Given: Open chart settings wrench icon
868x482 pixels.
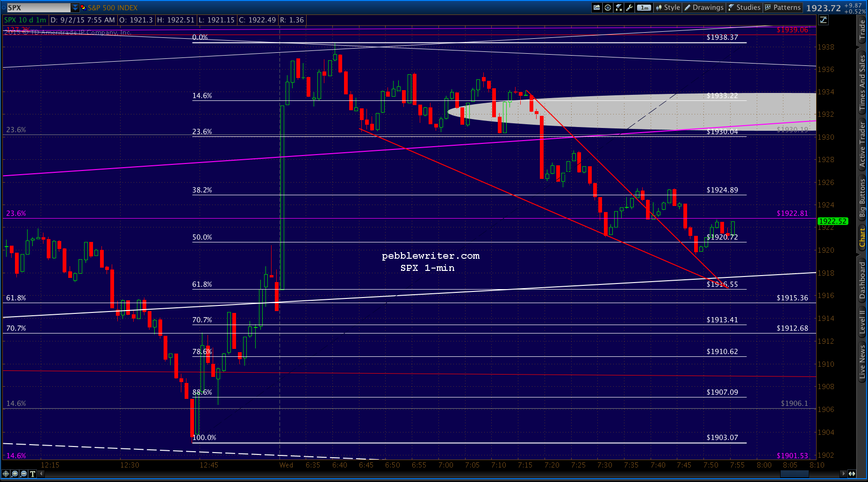Looking at the screenshot, I should pyautogui.click(x=629, y=7).
